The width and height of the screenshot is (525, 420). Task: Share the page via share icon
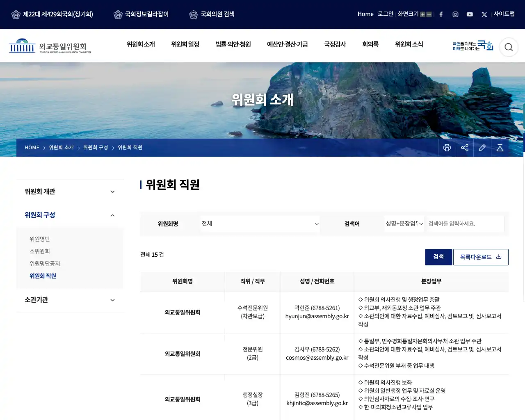[x=465, y=148]
